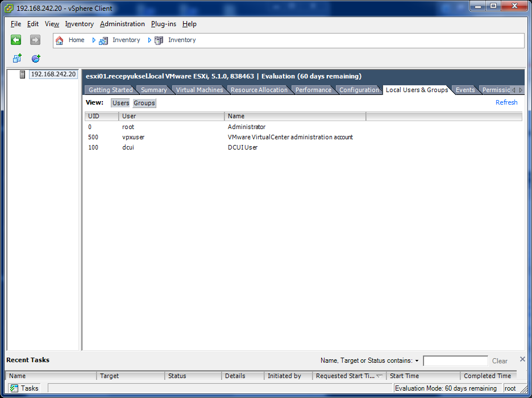Select the Local Users & Groups tab
532x398 pixels.
(417, 90)
